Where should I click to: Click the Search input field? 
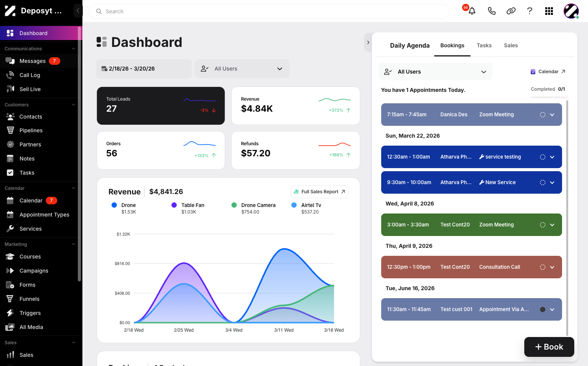[269, 11]
